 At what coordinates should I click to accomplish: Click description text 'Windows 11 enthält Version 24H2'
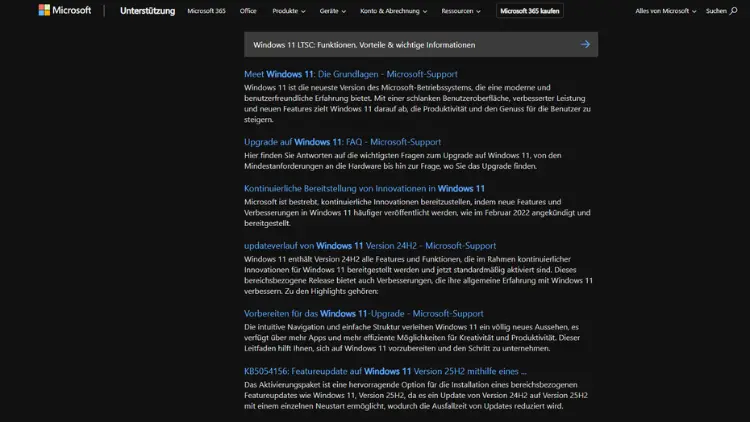419,275
